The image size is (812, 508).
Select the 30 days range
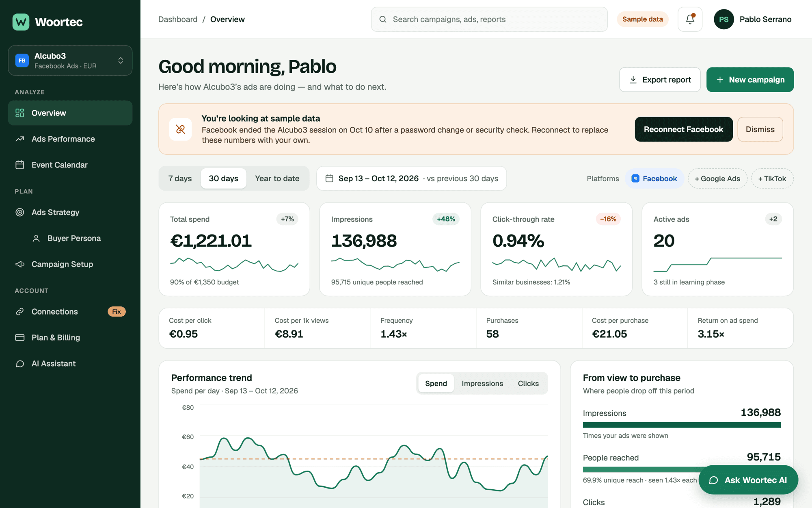tap(223, 178)
